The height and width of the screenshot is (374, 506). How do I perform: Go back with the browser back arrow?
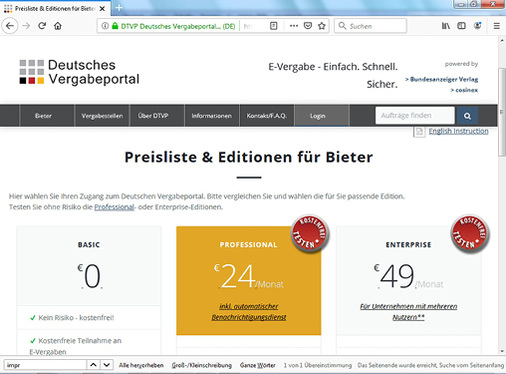pos(10,26)
